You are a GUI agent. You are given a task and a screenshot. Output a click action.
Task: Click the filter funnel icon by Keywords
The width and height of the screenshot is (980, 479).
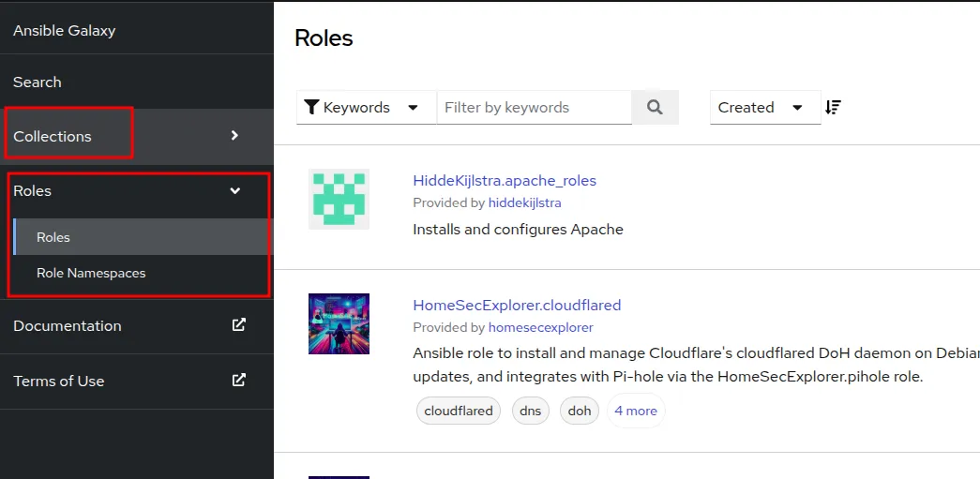311,108
